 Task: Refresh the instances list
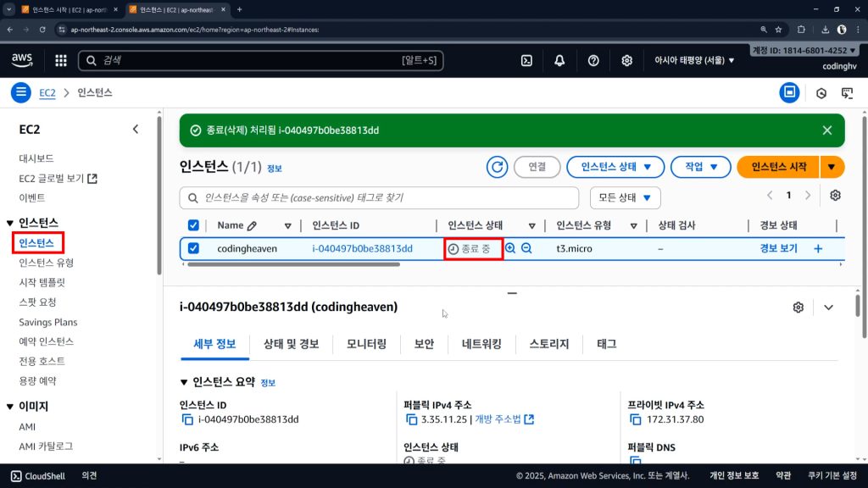497,167
